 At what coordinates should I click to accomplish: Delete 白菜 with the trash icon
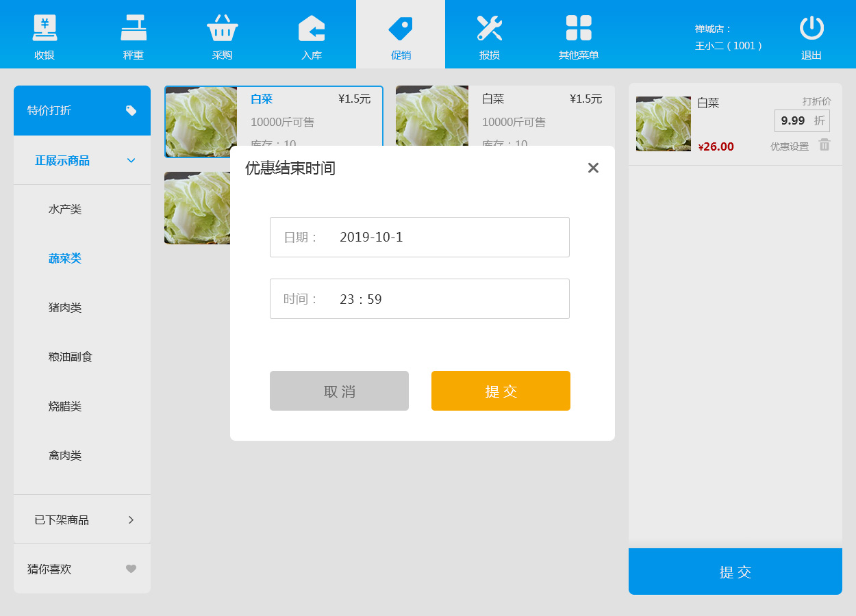point(824,145)
